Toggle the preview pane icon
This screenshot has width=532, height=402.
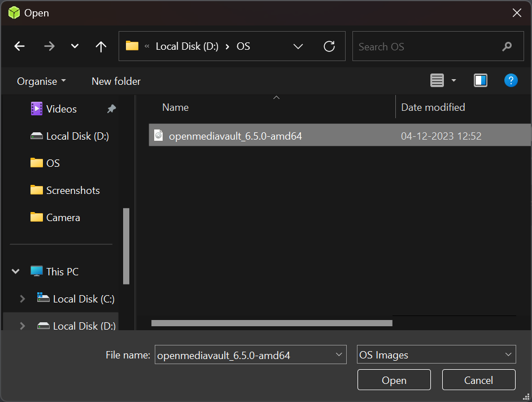click(481, 81)
